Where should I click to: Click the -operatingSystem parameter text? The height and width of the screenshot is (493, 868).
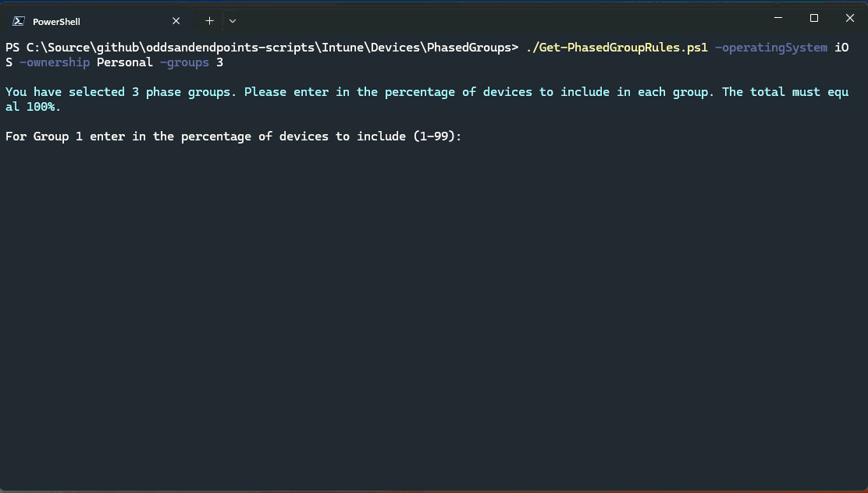pyautogui.click(x=770, y=48)
